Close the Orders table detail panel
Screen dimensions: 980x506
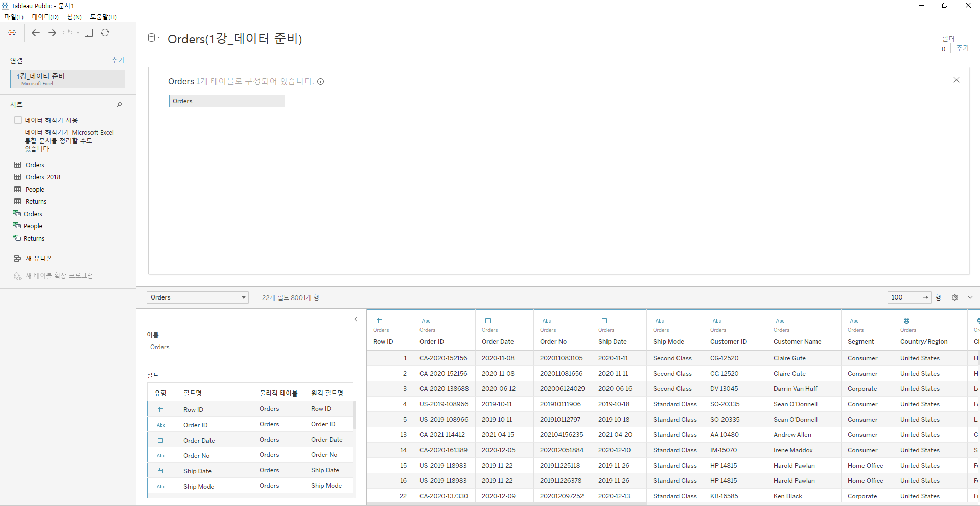[x=956, y=80]
